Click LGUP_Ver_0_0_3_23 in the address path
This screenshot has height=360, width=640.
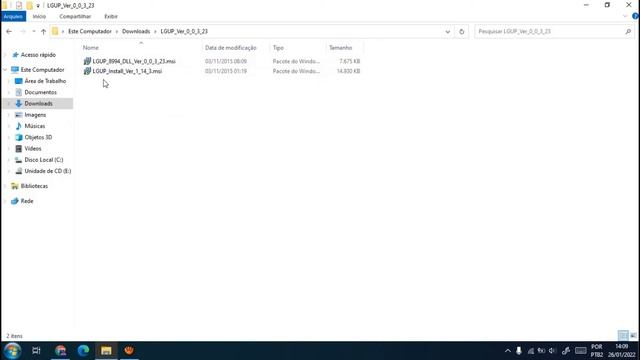[184, 31]
